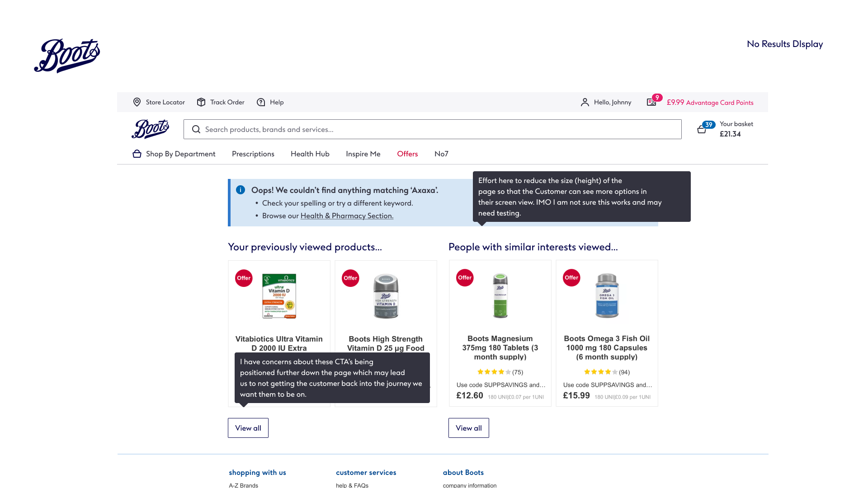Click View all under previously viewed products

pos(248,428)
